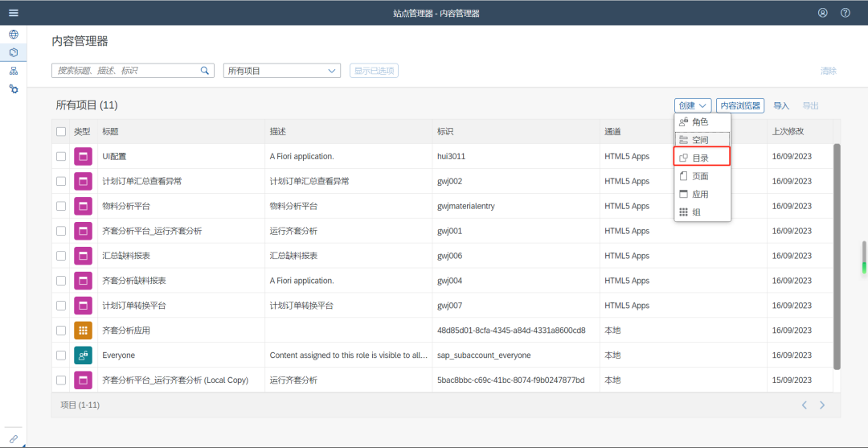
Task: Choose 目录 from the create menu
Action: click(702, 158)
